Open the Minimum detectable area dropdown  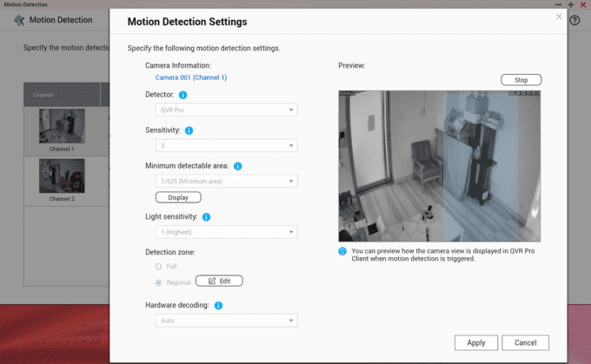tap(226, 181)
